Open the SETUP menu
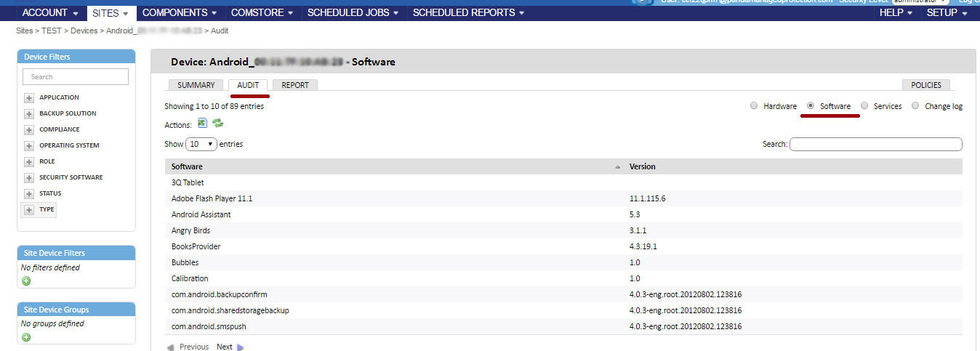 tap(947, 12)
